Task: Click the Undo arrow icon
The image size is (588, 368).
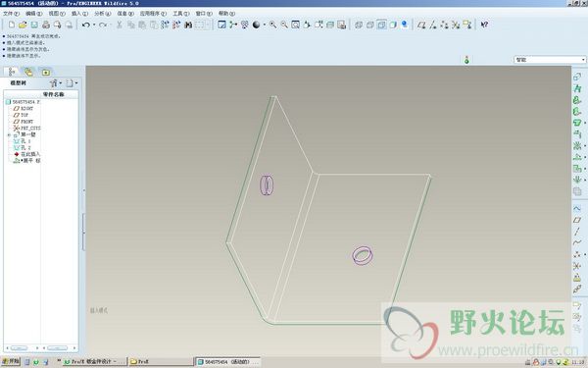Action: click(x=86, y=25)
